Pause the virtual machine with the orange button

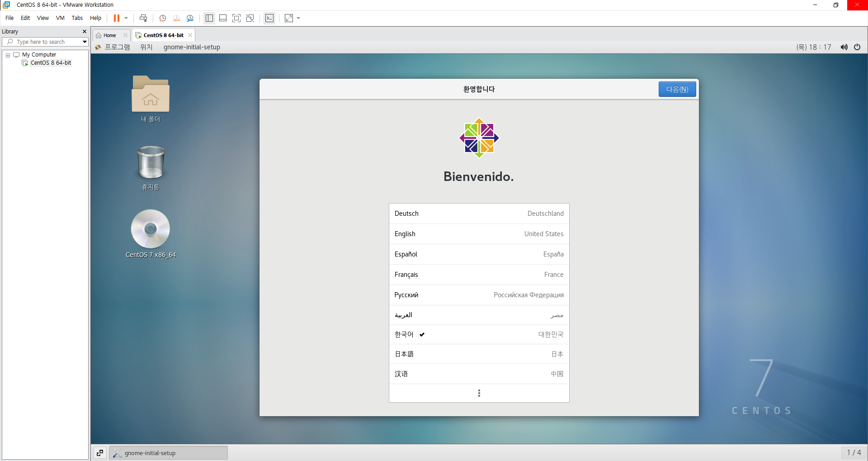[x=116, y=18]
